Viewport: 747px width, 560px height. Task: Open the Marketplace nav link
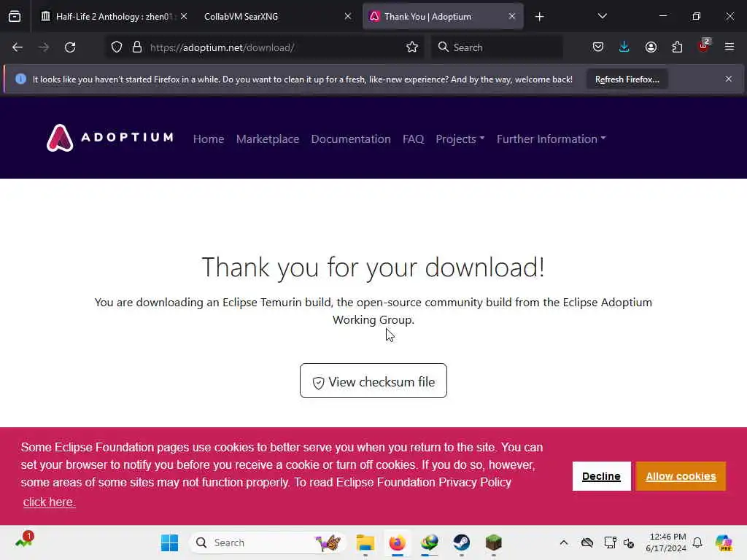[x=267, y=139]
